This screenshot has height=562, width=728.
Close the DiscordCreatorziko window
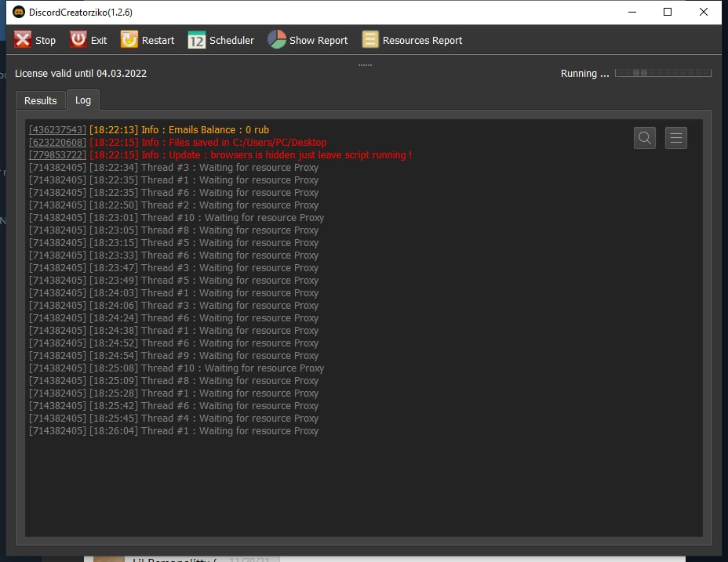[x=704, y=12]
